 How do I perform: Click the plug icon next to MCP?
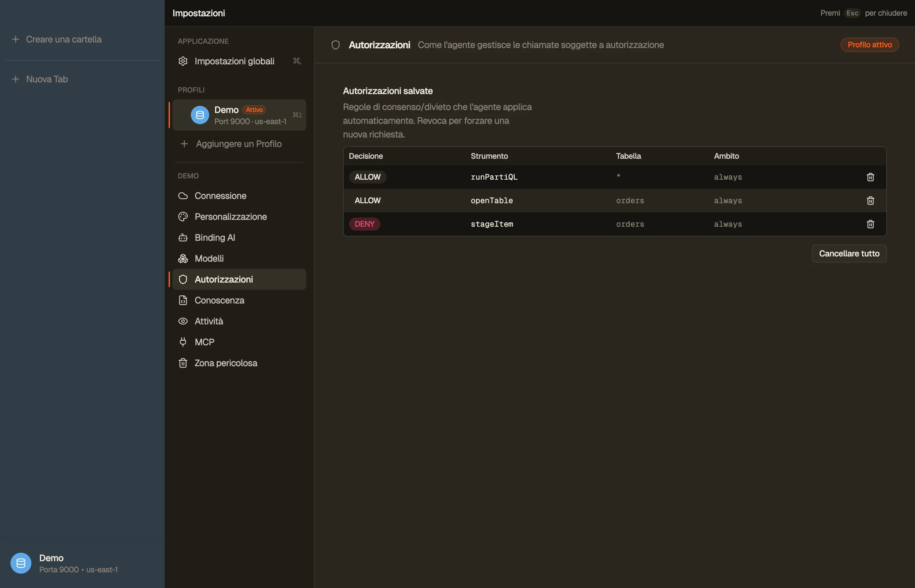[183, 342]
